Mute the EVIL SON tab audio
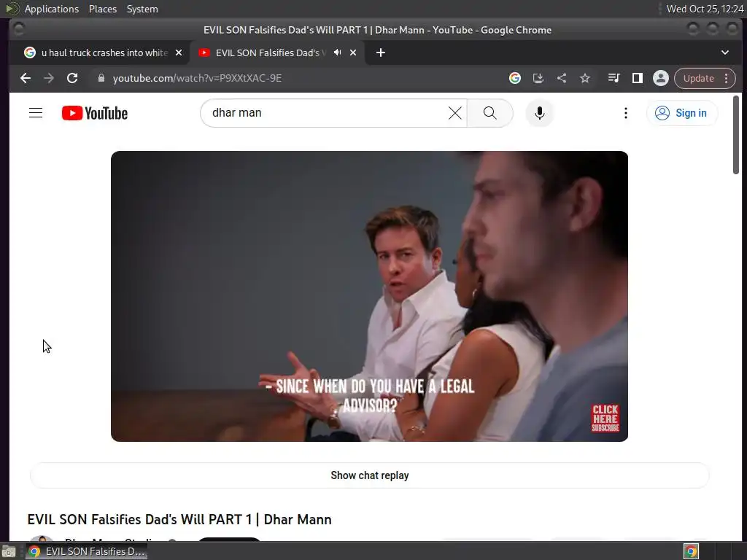Screen dimensions: 747x560 point(337,52)
